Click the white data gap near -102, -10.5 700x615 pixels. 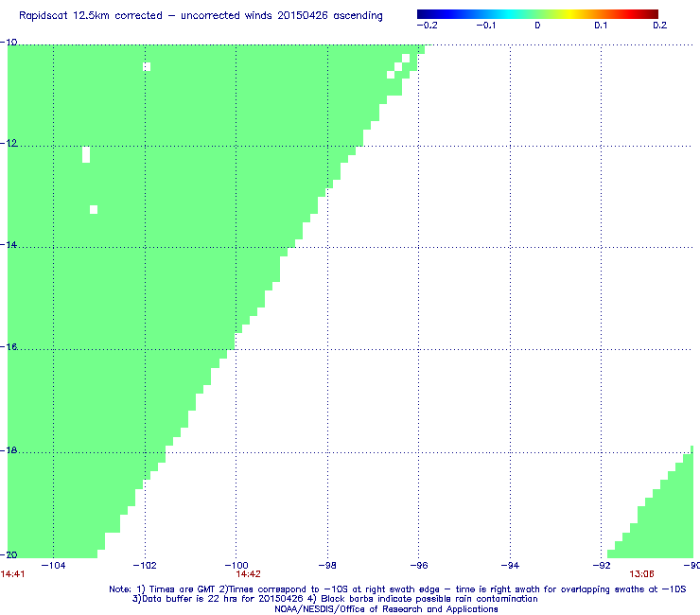click(x=147, y=67)
